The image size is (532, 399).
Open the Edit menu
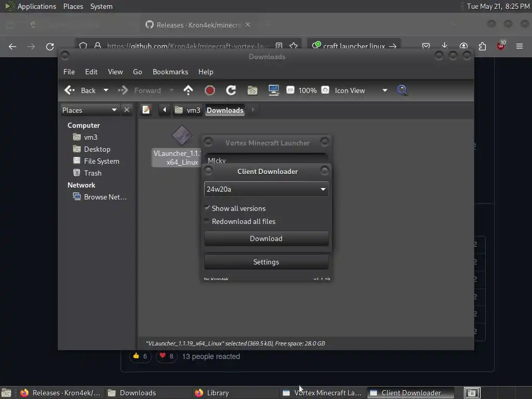(x=91, y=72)
